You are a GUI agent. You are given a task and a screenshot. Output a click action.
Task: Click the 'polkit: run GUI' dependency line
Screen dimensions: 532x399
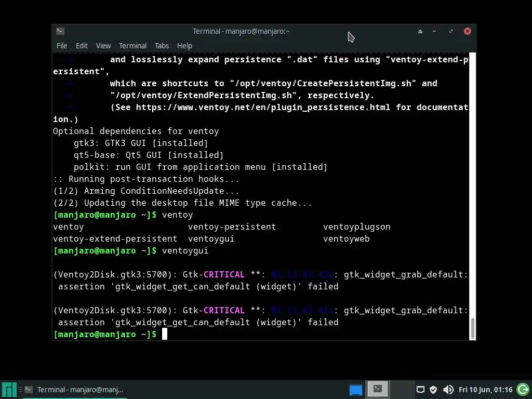[x=200, y=167]
